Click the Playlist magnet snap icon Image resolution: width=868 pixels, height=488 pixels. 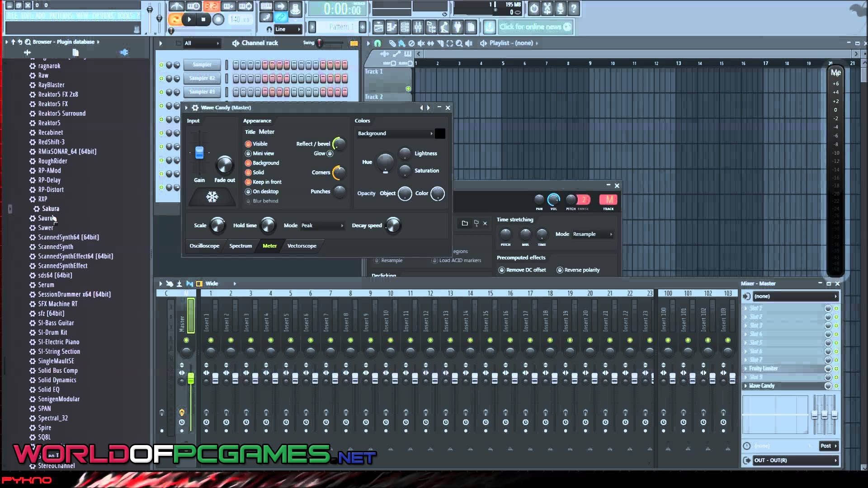377,43
